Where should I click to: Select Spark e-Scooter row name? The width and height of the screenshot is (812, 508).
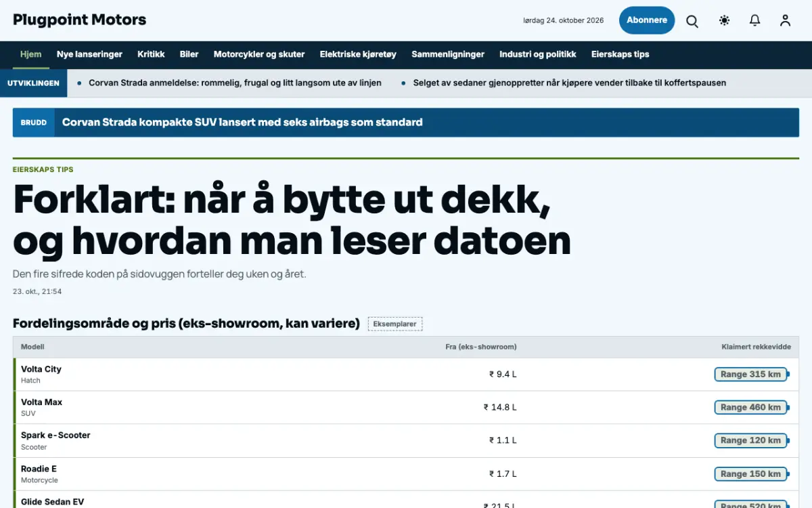click(x=55, y=436)
